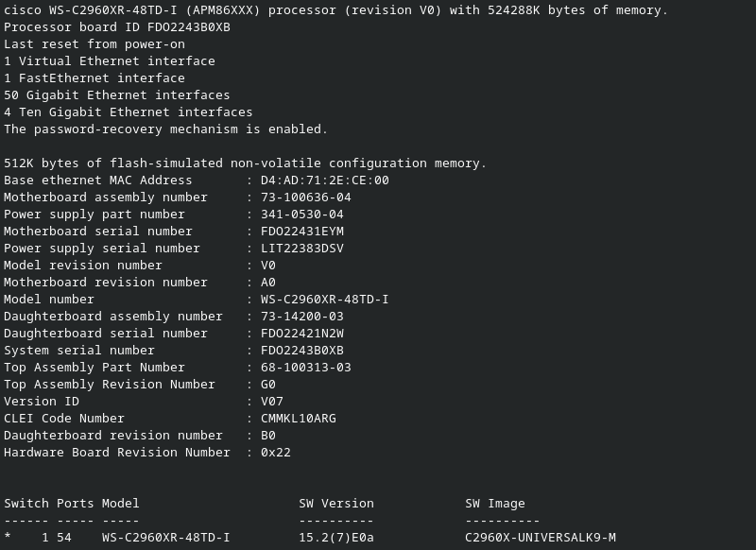Click daughterboard assembly number 73-14200-03
This screenshot has height=550, width=756.
(x=301, y=317)
